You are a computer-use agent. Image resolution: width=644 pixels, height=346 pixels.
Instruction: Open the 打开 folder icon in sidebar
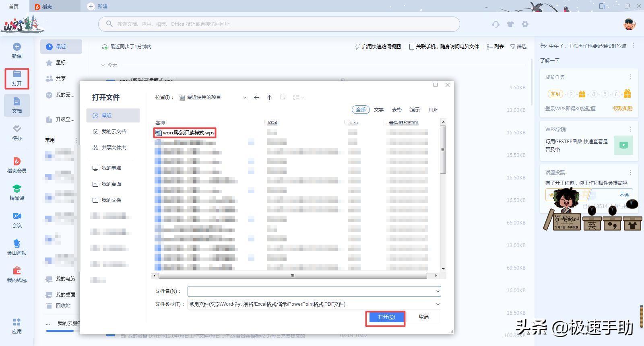(x=17, y=74)
